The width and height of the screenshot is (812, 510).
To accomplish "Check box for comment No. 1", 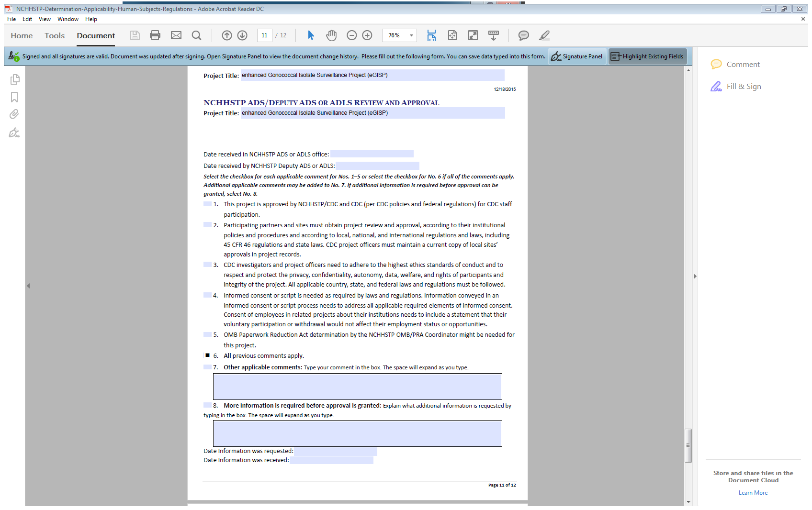I will tap(207, 204).
